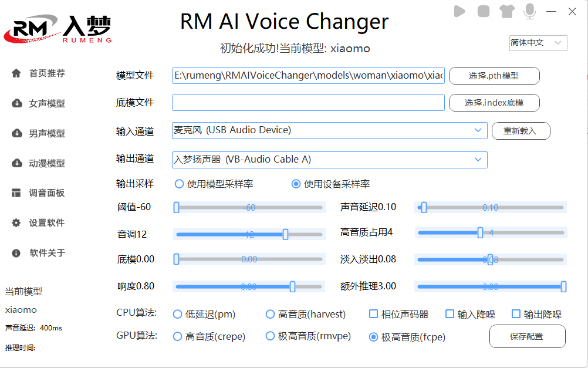Screen dimensions: 588x368
Task: Start voice changing with play icon
Action: coord(459,11)
